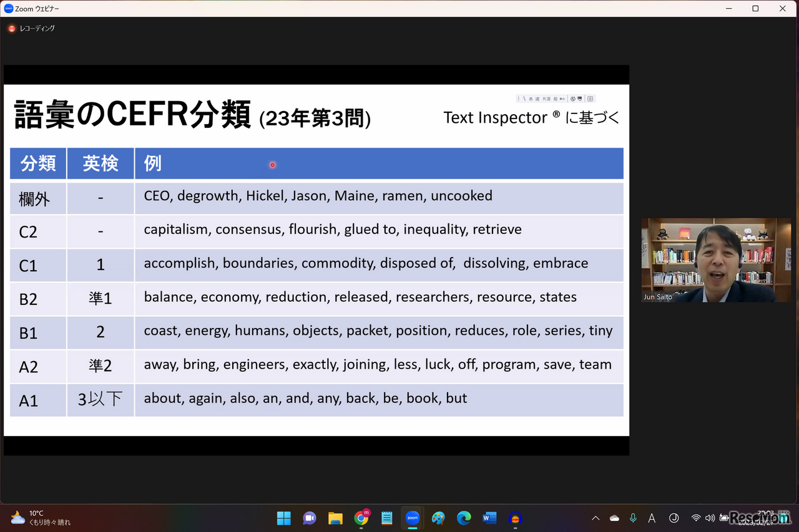Click the "くもり時々晴れ" weather description
This screenshot has width=799, height=532.
tap(50, 523)
